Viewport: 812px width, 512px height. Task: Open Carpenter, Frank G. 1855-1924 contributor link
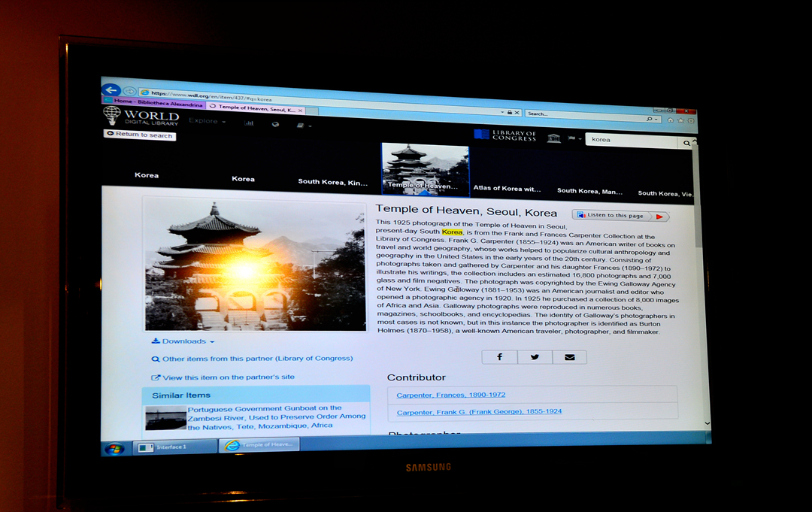pyautogui.click(x=479, y=412)
